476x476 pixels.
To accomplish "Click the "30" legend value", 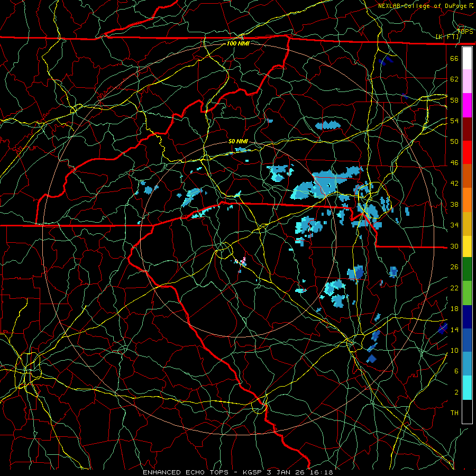I will coord(454,246).
